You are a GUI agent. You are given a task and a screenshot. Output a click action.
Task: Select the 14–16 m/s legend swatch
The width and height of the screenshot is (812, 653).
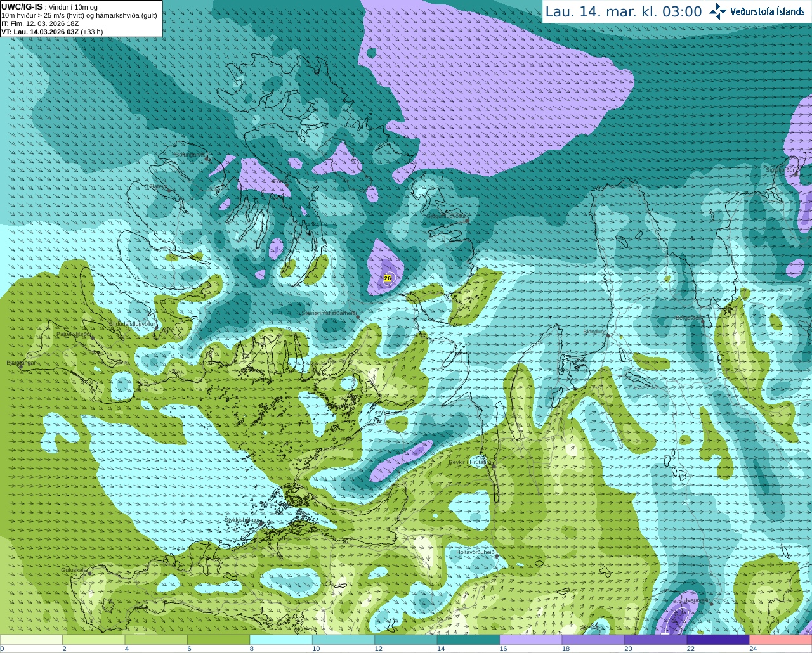pos(469,640)
